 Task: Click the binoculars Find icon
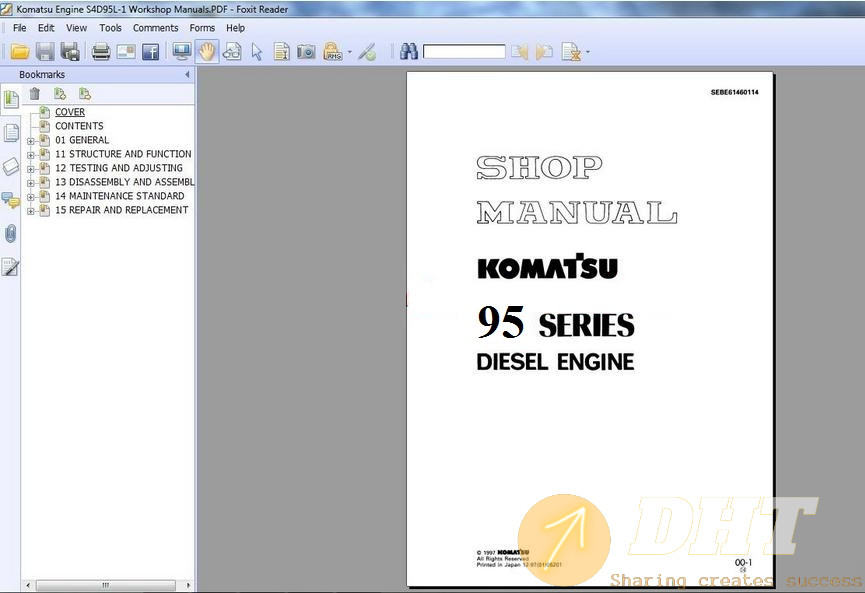(x=409, y=52)
